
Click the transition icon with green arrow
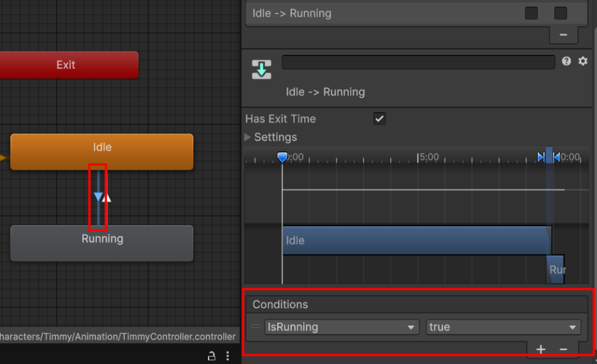262,69
